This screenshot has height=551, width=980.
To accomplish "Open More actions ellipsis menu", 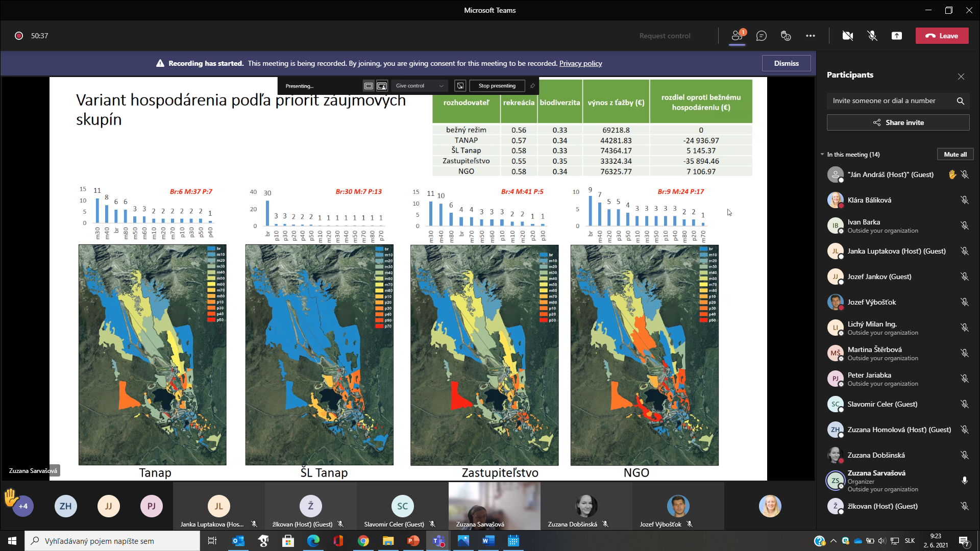I will (x=811, y=36).
